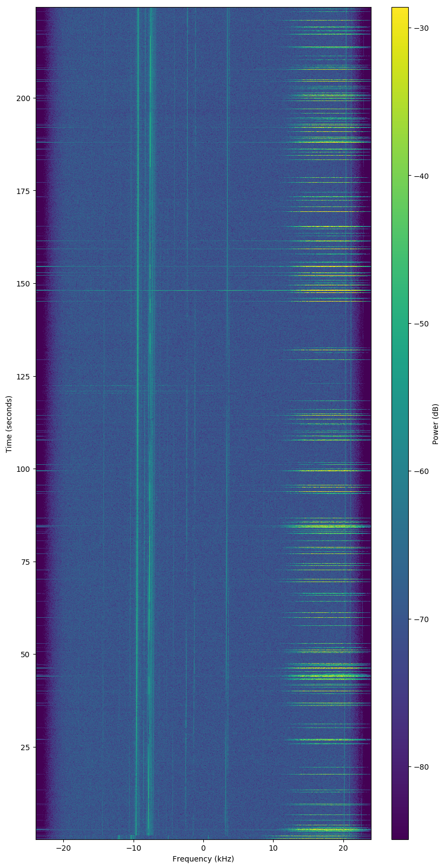The height and width of the screenshot is (868, 445).
Task: Click the "Frequency (kHz)" x-axis label
Action: (203, 859)
